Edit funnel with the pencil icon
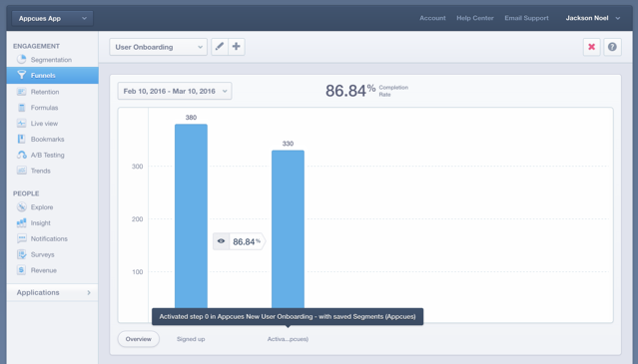 pyautogui.click(x=220, y=47)
